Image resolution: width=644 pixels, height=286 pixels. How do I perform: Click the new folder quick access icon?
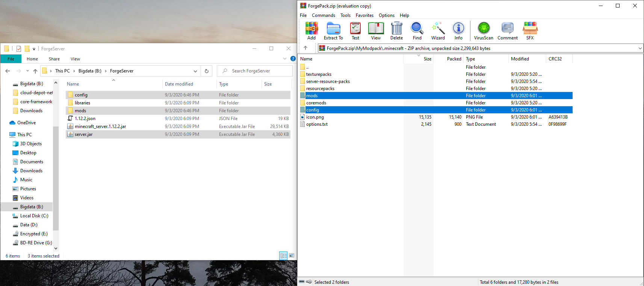(x=27, y=48)
